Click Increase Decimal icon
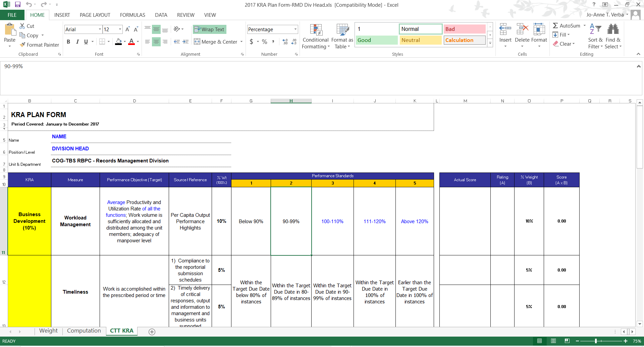 285,42
